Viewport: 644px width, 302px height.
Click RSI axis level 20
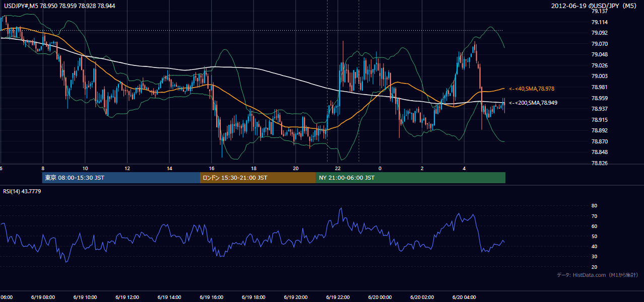tap(594, 267)
